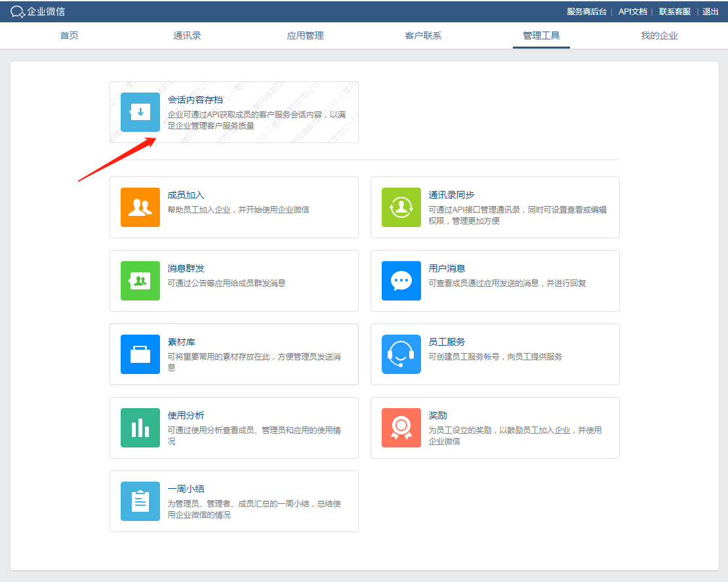Click the 使用分析 bar chart icon
The height and width of the screenshot is (582, 728).
(140, 428)
